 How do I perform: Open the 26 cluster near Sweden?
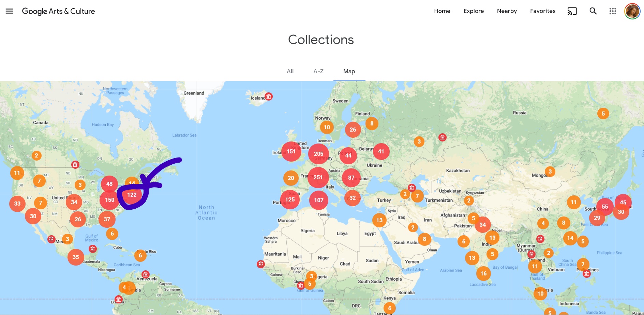(353, 130)
